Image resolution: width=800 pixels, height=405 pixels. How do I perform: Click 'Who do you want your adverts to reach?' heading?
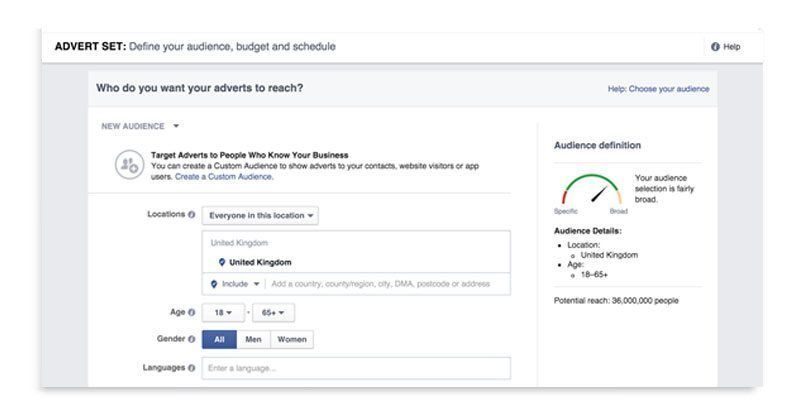point(199,88)
